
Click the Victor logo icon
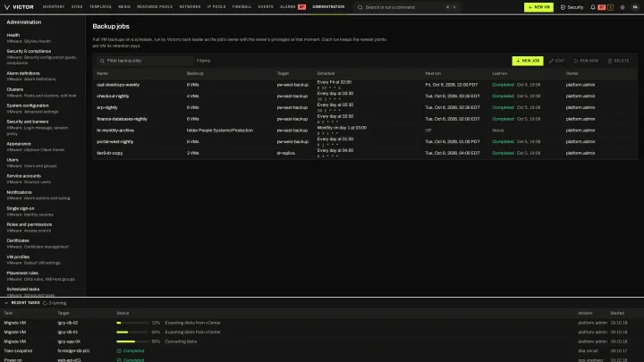(7, 7)
